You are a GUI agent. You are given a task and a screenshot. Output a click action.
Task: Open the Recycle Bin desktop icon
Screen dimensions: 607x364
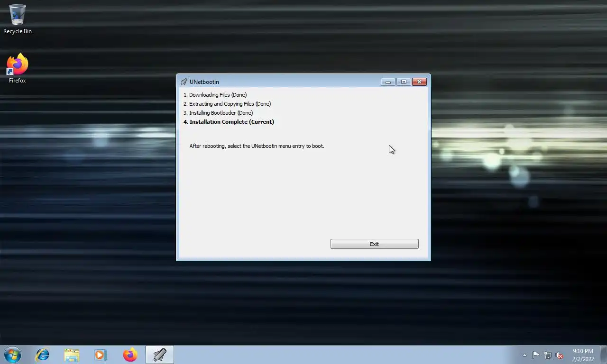[18, 19]
